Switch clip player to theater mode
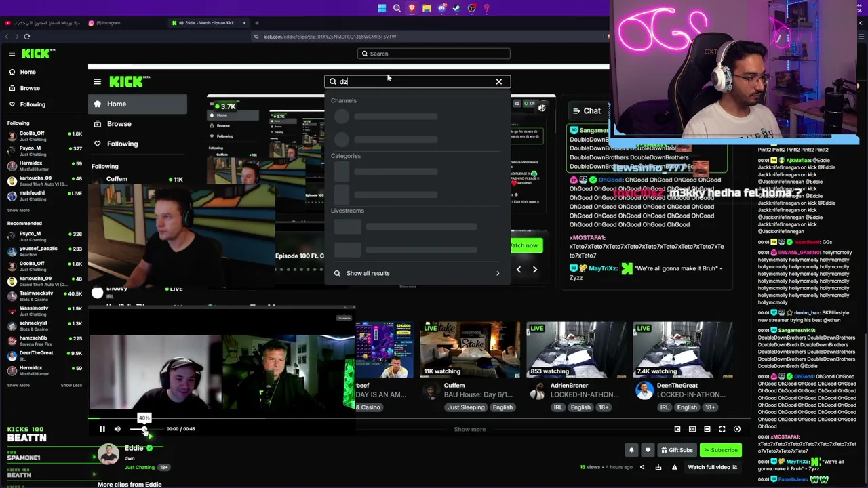Image resolution: width=868 pixels, height=488 pixels. point(707,429)
